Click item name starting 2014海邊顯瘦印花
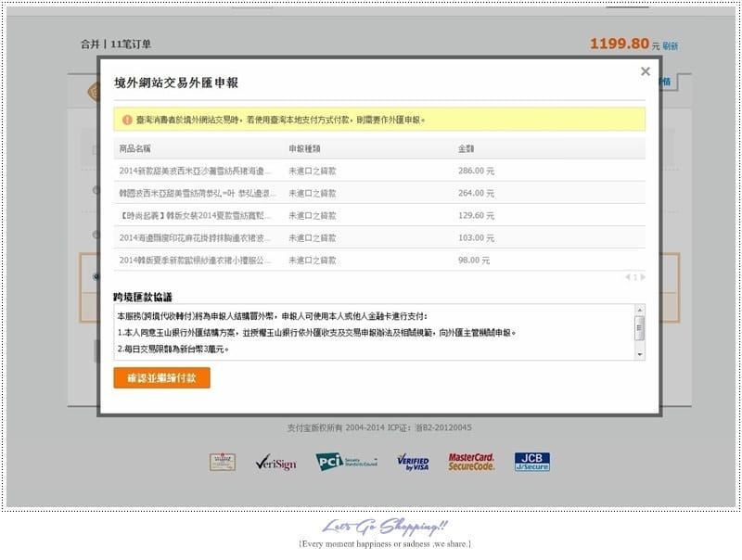Image resolution: width=742 pixels, height=560 pixels. pyautogui.click(x=196, y=238)
